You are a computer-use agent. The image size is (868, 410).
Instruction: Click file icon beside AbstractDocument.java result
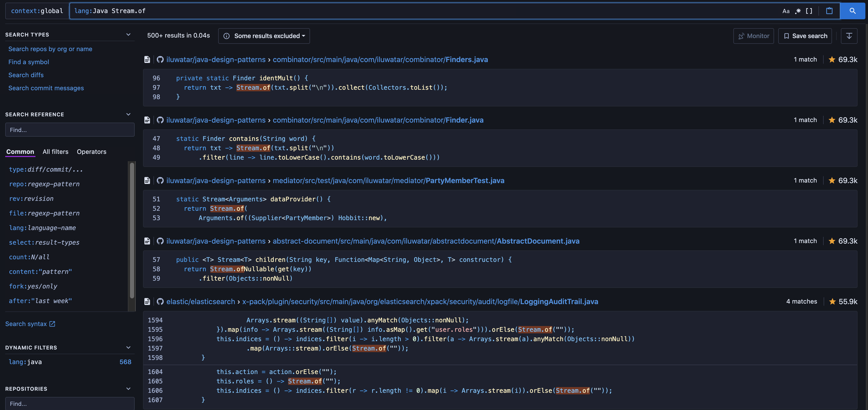coord(147,241)
